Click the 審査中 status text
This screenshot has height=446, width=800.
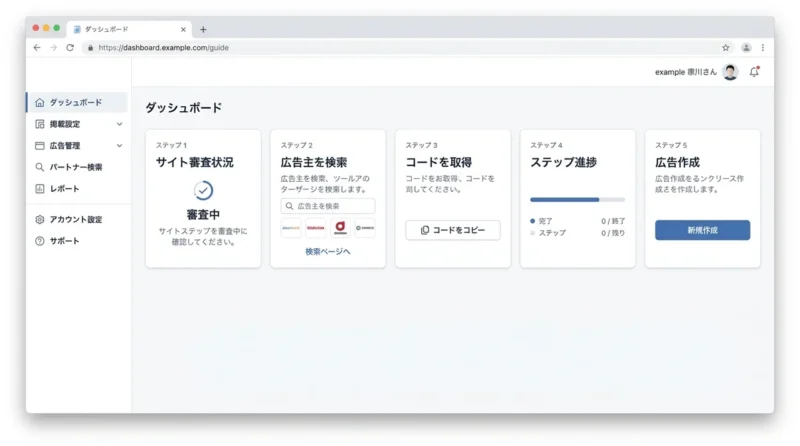(203, 215)
